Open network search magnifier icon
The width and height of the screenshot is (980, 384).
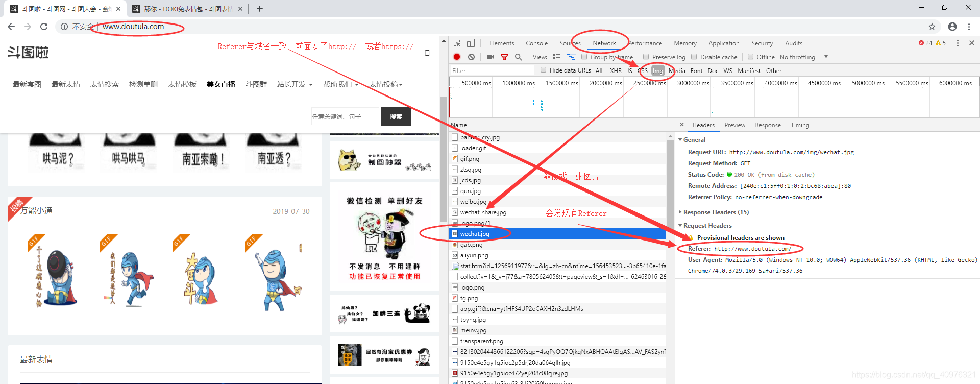[x=518, y=57]
